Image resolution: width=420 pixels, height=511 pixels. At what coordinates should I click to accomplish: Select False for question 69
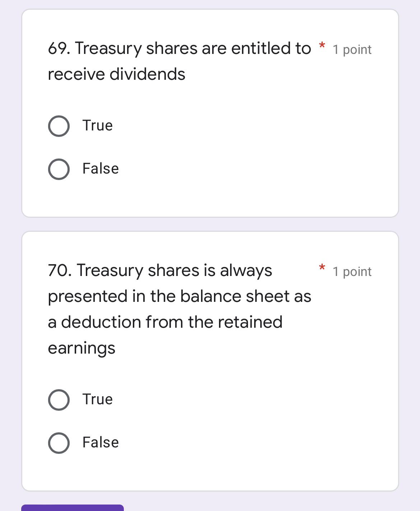(59, 169)
